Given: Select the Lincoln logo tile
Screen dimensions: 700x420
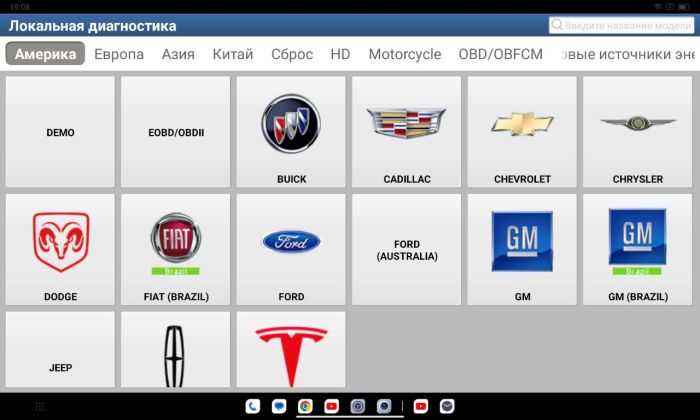Looking at the screenshot, I should coord(175,349).
